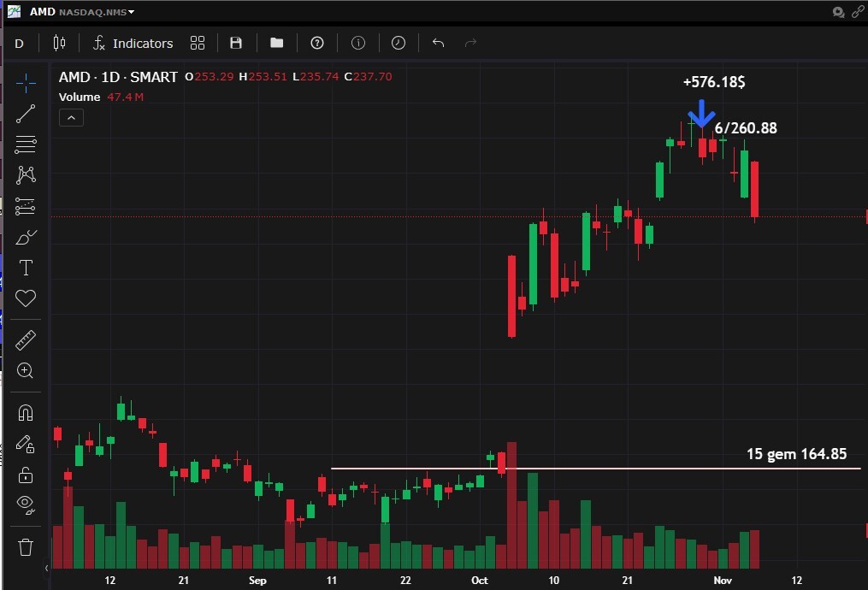Open the folder to load chart layout
Image resolution: width=868 pixels, height=590 pixels.
tap(276, 43)
